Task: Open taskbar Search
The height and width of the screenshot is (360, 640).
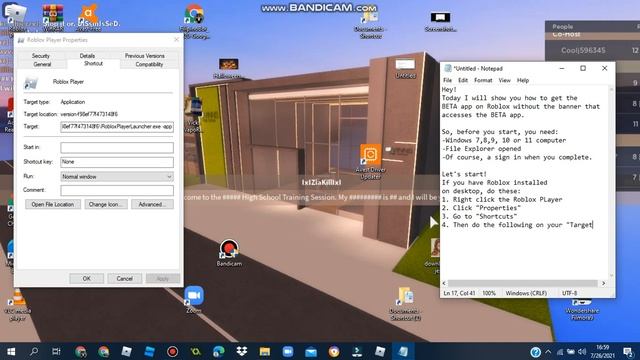Action: tap(34, 351)
